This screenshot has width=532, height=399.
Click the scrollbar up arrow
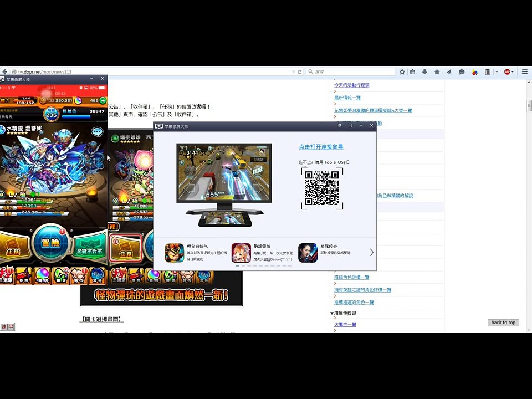[529, 83]
